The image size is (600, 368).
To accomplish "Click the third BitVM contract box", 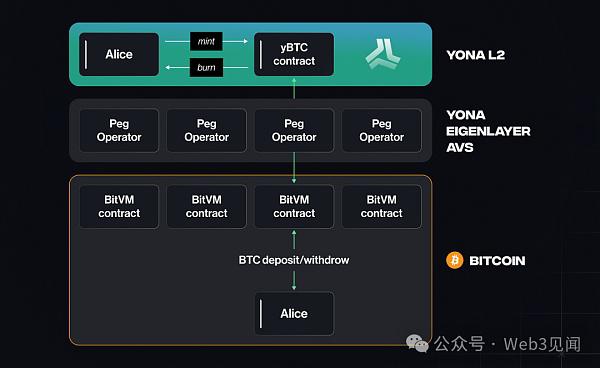I will point(294,207).
